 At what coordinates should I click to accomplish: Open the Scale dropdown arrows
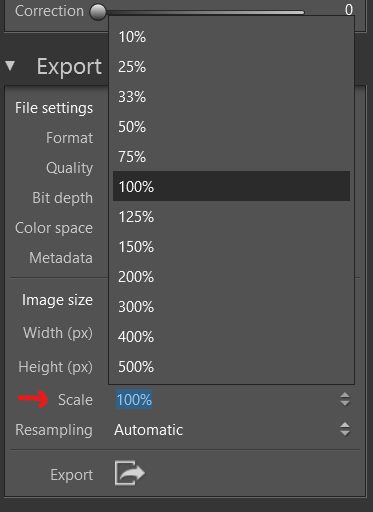coord(345,399)
